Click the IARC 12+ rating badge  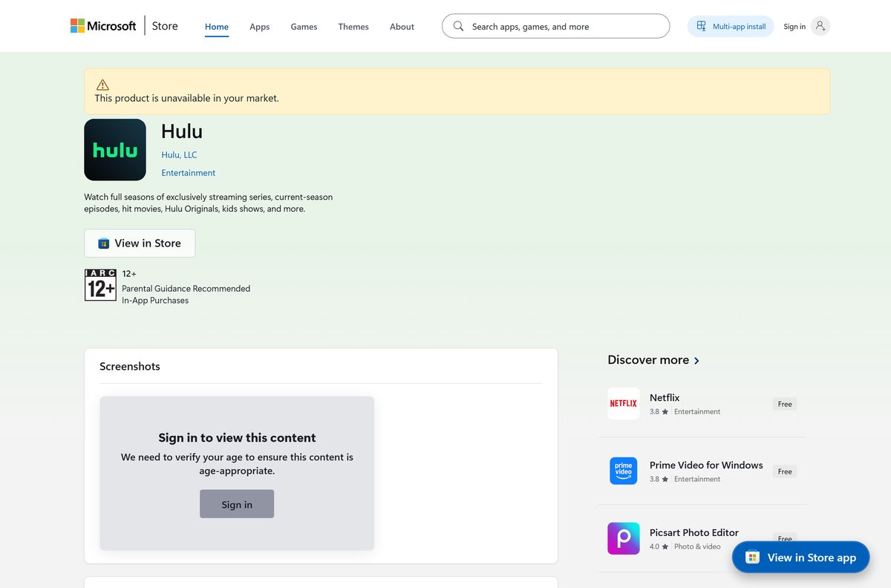pos(100,285)
